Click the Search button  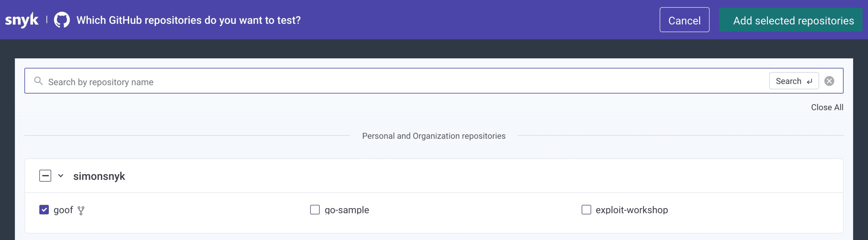(794, 81)
